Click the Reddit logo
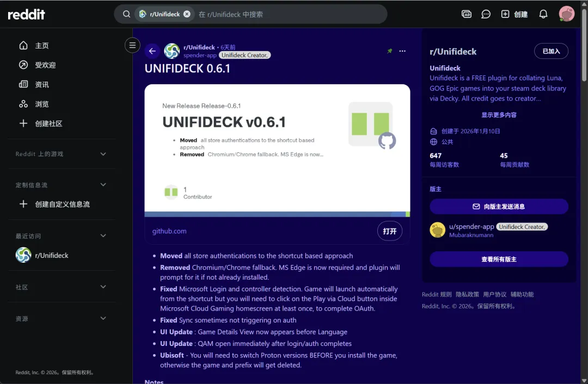 26,14
